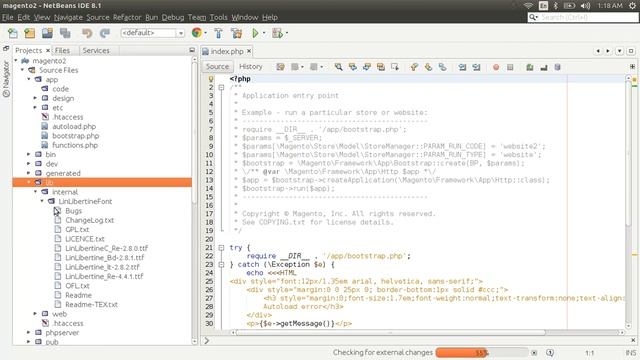The width and height of the screenshot is (640, 360).
Task: Close the Projects tab
Action: [x=48, y=50]
